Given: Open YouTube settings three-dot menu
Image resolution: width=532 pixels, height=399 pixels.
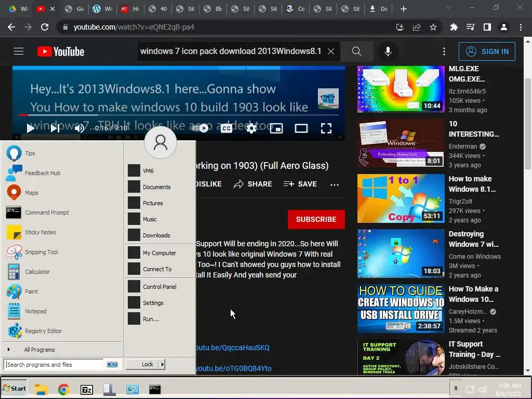Looking at the screenshot, I should coord(444,51).
